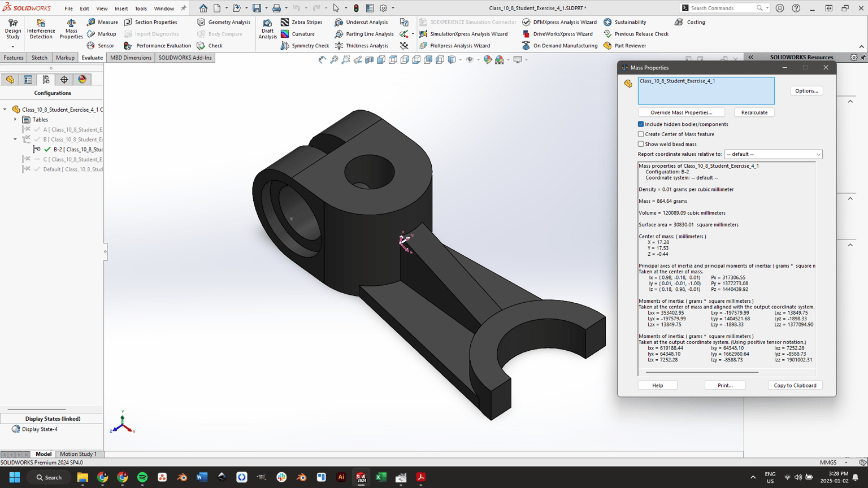Open the Hide/Show Items dropdown arrow
Image resolution: width=868 pixels, height=488 pixels.
pos(479,59)
